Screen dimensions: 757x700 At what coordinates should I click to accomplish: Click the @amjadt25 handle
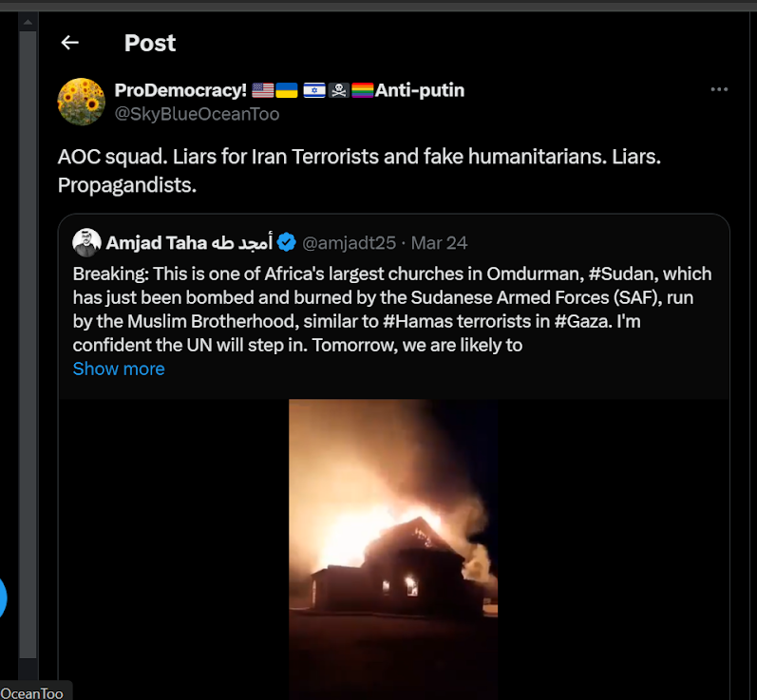[349, 242]
